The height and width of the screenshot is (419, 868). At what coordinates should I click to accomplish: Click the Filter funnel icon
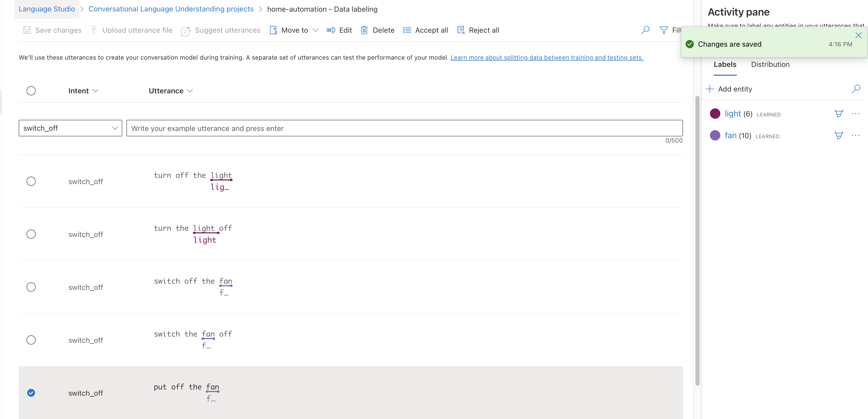[x=664, y=30]
